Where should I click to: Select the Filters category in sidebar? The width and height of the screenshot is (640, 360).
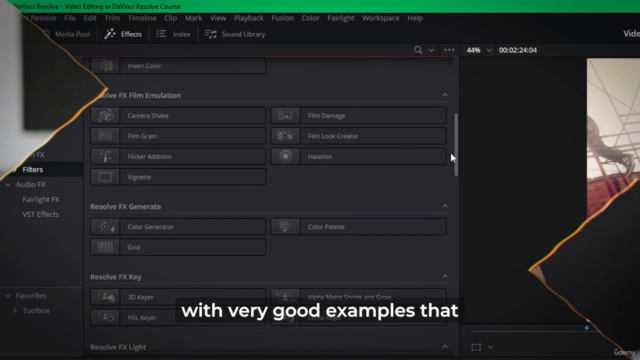click(33, 169)
